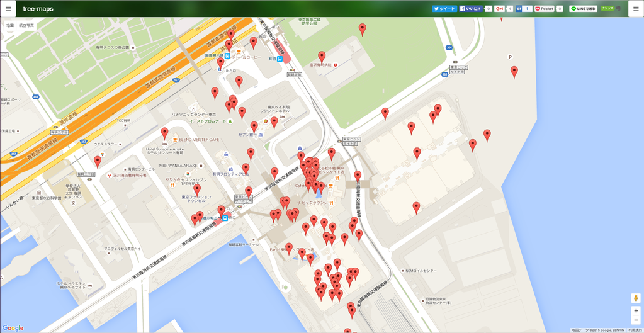Click the marker near 有明三丁目 intersection
This screenshot has height=333, width=644.
(x=98, y=162)
